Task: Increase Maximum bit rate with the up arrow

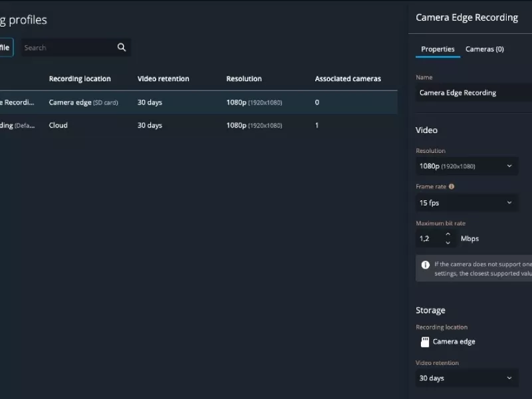Action: click(448, 235)
